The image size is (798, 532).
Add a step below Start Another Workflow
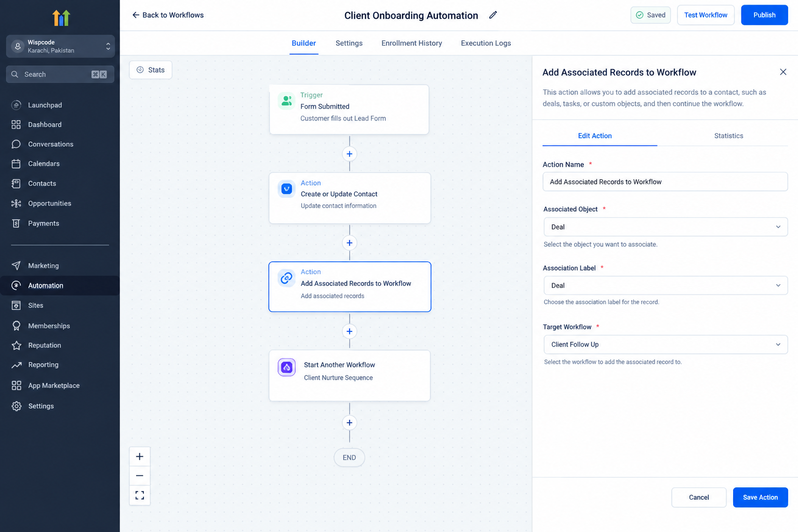tap(350, 423)
